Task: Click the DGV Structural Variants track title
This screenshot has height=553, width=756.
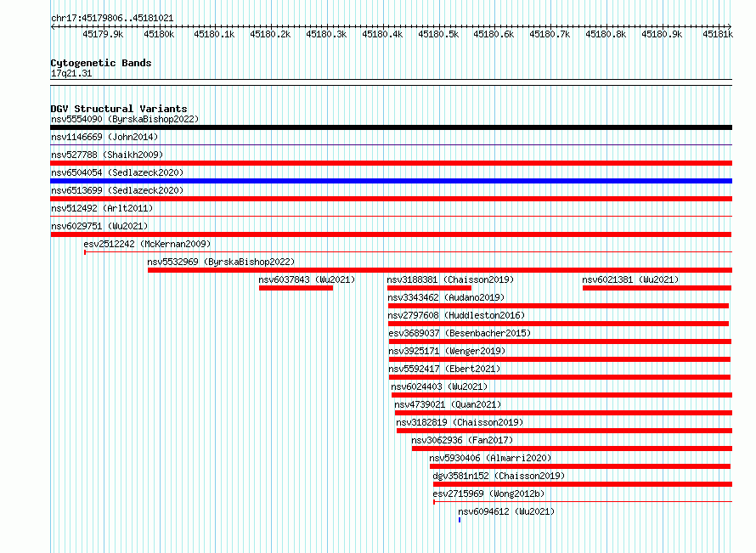Action: (119, 109)
